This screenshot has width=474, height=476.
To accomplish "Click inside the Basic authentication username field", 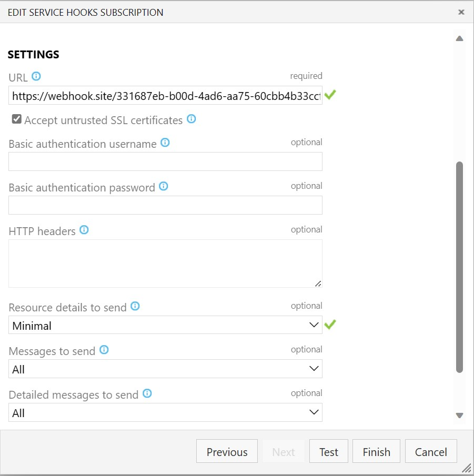I will (165, 161).
